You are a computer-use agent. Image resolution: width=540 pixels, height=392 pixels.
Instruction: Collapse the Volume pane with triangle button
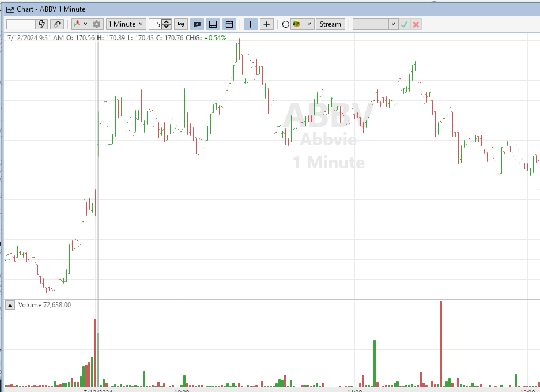10,305
